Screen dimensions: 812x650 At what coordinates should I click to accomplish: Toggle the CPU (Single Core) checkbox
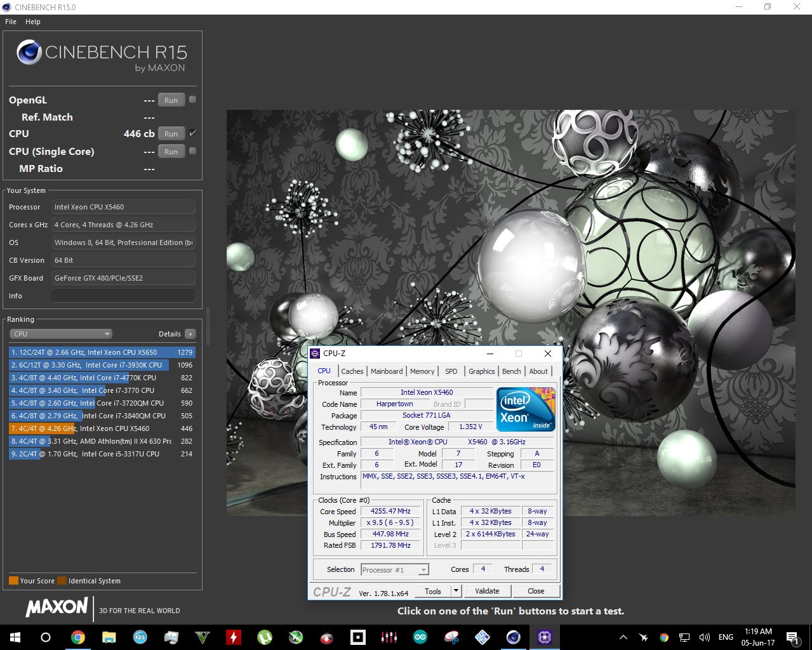[x=192, y=151]
